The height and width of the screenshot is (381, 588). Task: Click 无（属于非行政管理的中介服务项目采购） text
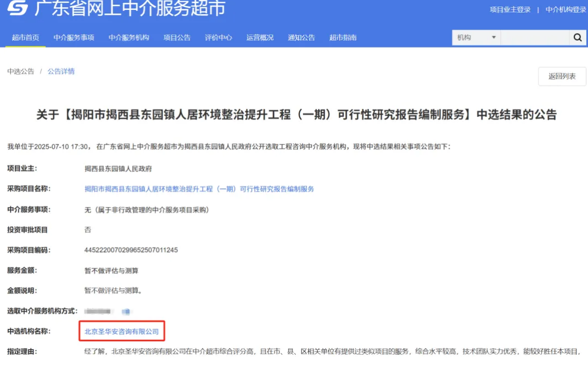coord(147,210)
